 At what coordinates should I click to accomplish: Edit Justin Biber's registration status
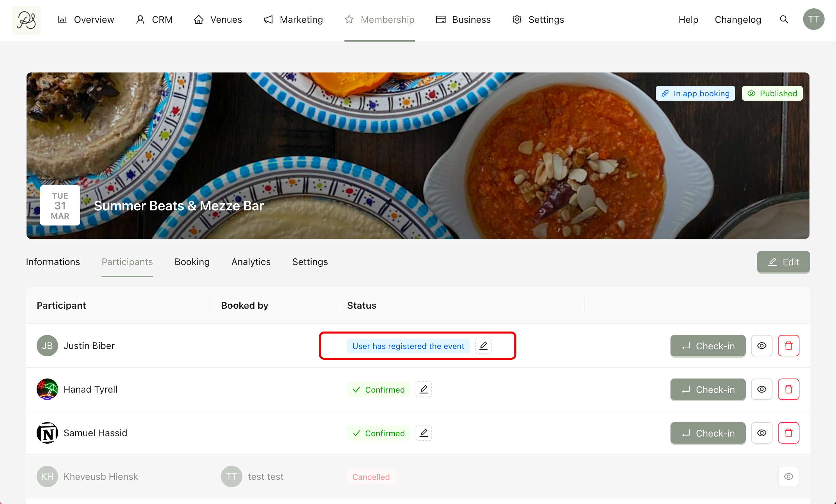[x=483, y=346]
